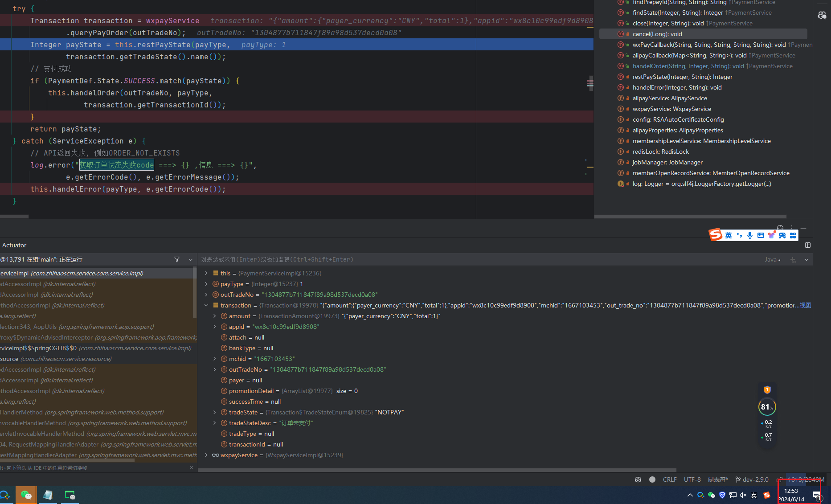Open the 制表符* indent settings widget
Screen dimensions: 831x504
click(718, 479)
